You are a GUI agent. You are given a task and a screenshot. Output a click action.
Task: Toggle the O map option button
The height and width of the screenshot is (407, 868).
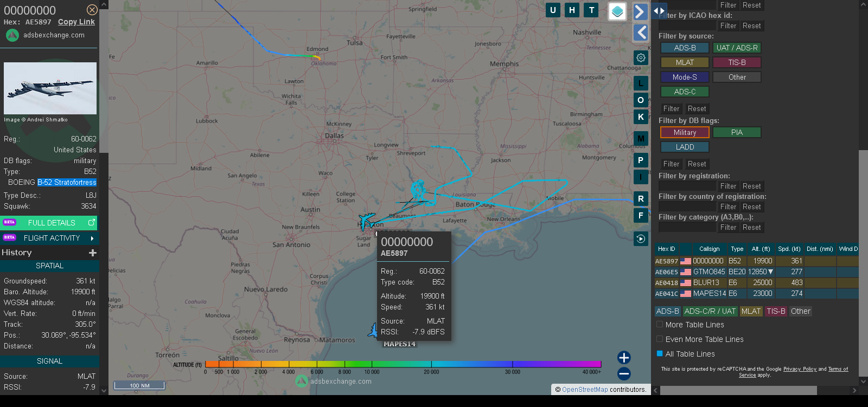click(641, 100)
